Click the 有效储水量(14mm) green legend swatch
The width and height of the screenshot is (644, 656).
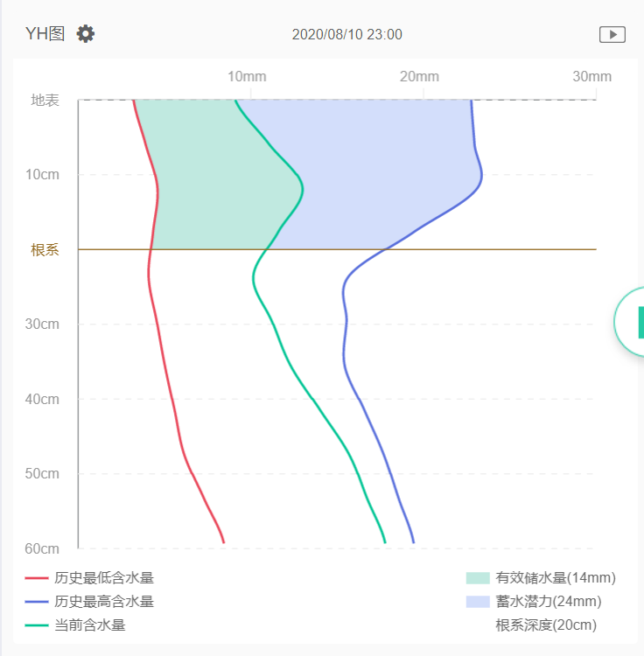click(x=478, y=578)
